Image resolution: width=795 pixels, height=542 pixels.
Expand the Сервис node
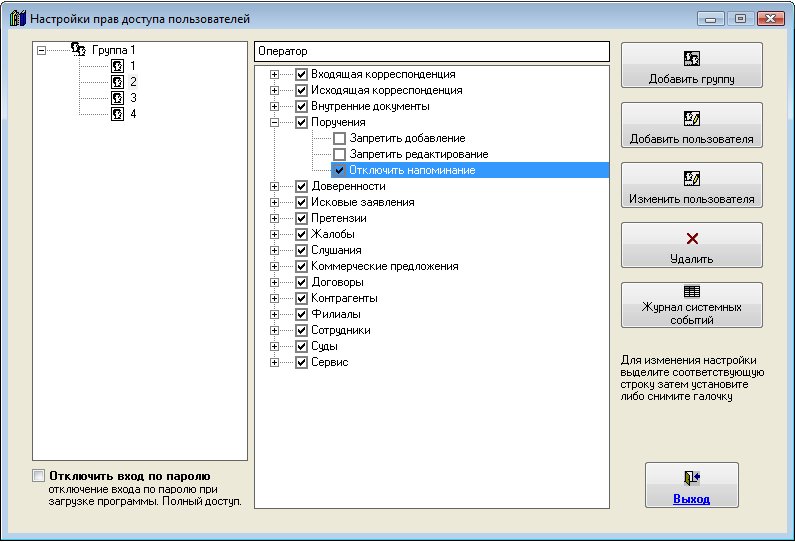274,363
